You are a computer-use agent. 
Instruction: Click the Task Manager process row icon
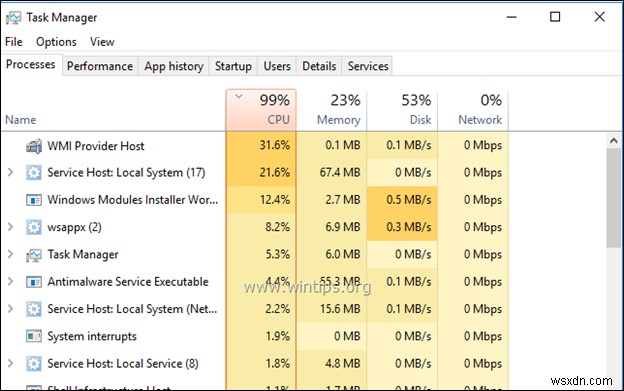coord(34,255)
